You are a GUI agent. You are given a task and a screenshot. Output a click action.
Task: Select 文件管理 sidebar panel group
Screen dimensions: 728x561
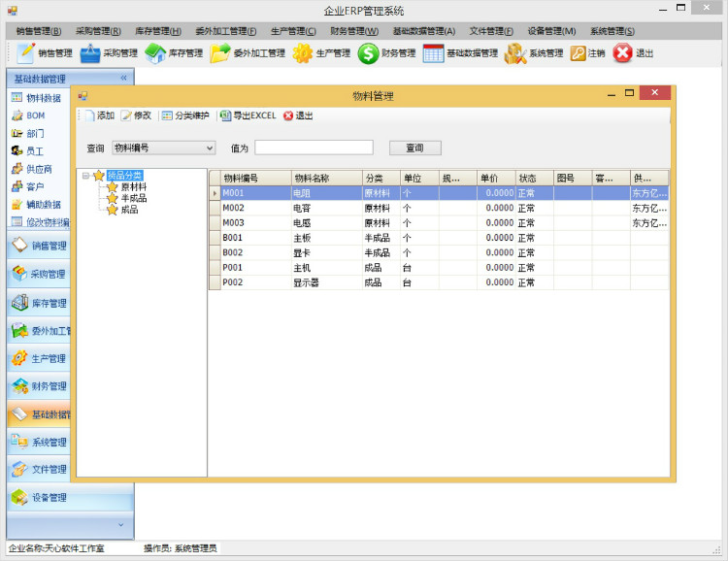tap(39, 469)
